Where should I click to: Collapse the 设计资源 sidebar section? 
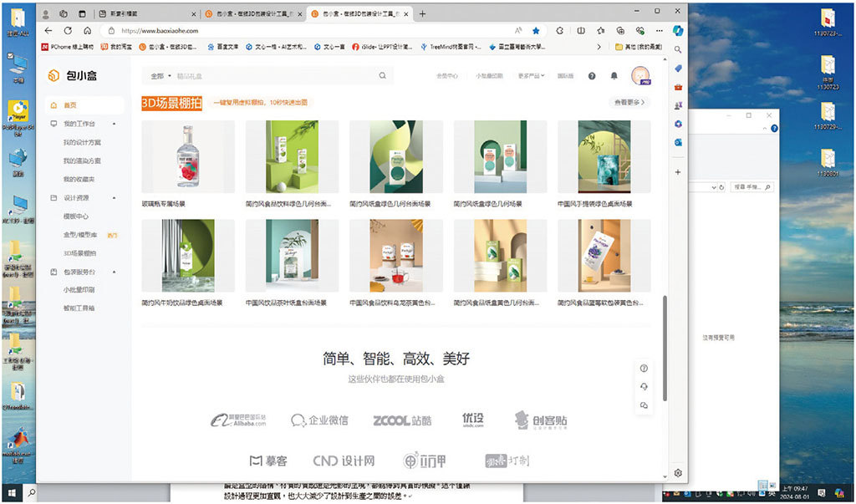(115, 198)
